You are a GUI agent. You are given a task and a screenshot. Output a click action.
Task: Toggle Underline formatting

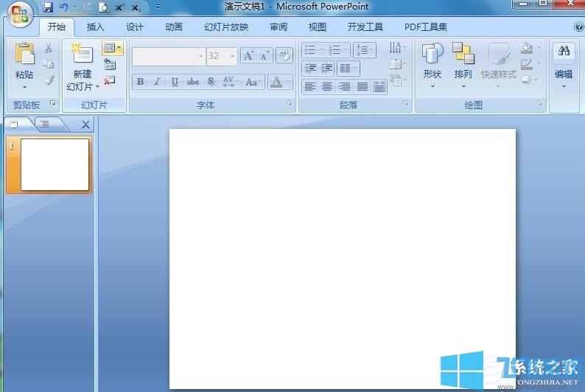(x=175, y=82)
